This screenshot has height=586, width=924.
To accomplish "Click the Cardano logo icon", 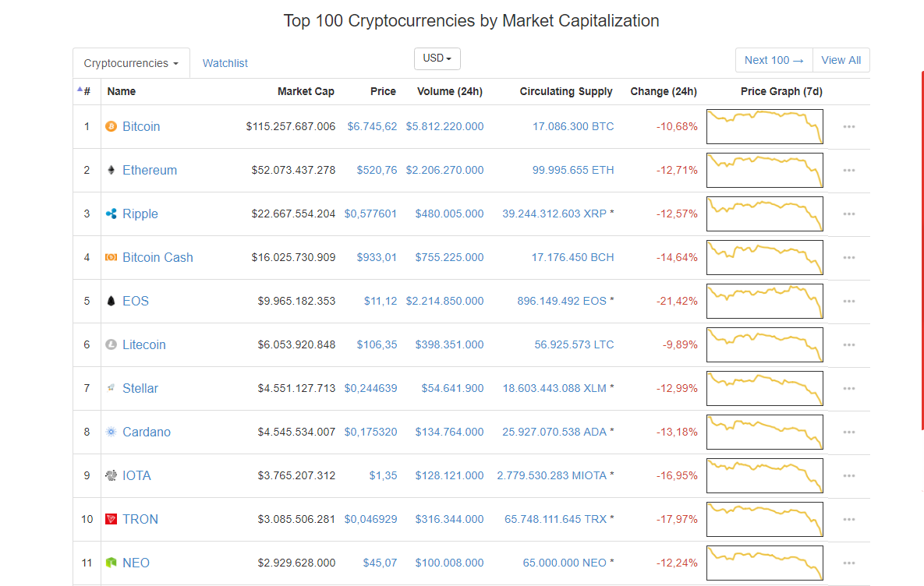I will (x=111, y=432).
